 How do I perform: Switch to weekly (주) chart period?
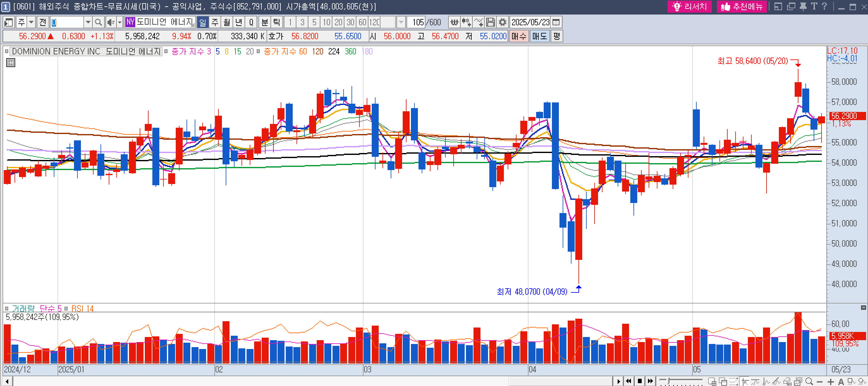[x=215, y=22]
